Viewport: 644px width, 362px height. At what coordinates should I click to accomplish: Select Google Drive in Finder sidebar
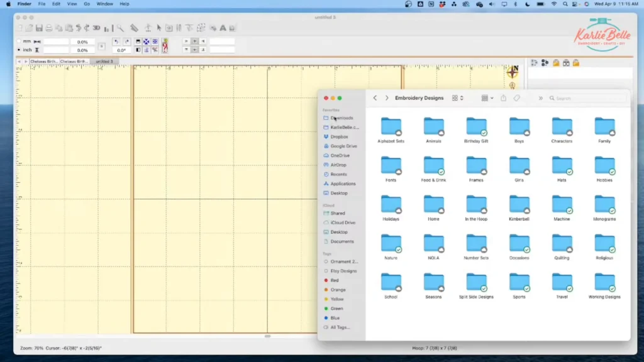pos(343,146)
